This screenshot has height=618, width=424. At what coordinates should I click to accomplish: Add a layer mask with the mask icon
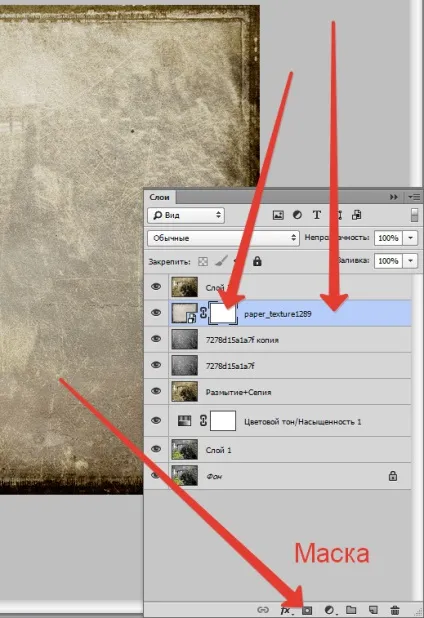pyautogui.click(x=307, y=610)
